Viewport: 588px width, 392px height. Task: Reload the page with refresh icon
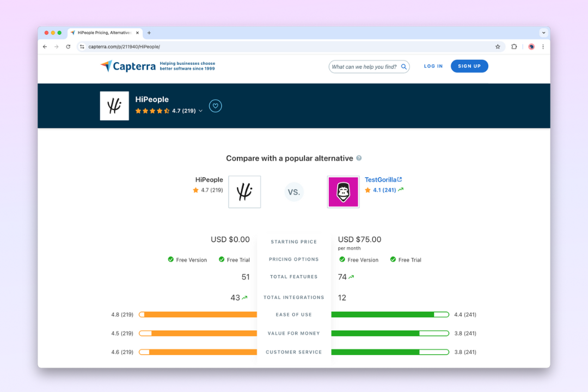(68, 47)
